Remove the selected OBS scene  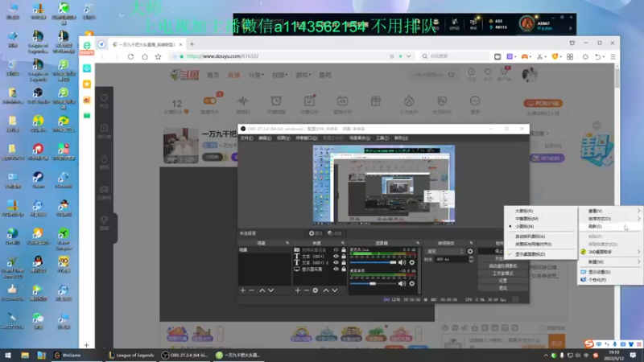[x=252, y=290]
